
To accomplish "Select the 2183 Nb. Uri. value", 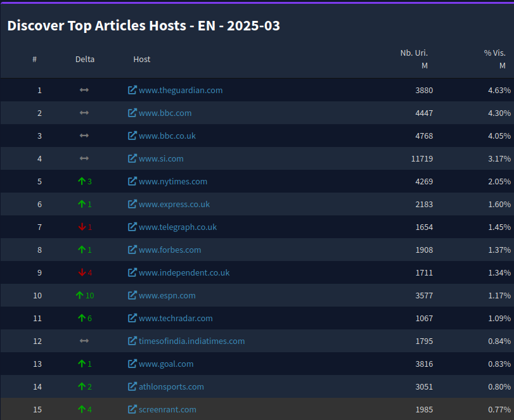I will 424,204.
